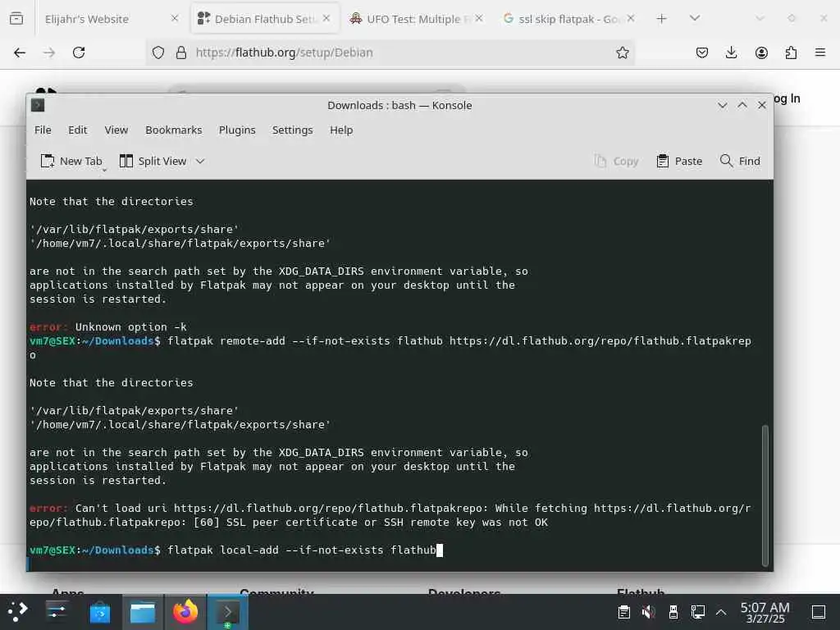Click the XDG_DATA_DIRS text in last note
The width and height of the screenshot is (840, 630).
[x=321, y=453]
